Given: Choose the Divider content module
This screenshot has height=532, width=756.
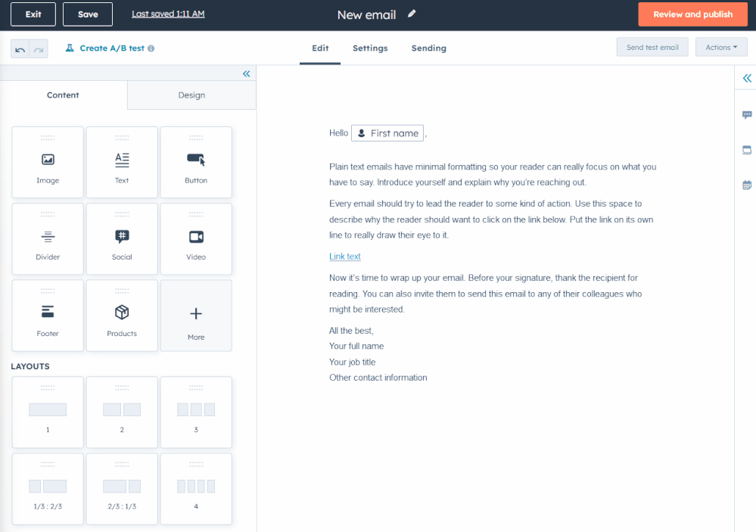Looking at the screenshot, I should pos(48,238).
